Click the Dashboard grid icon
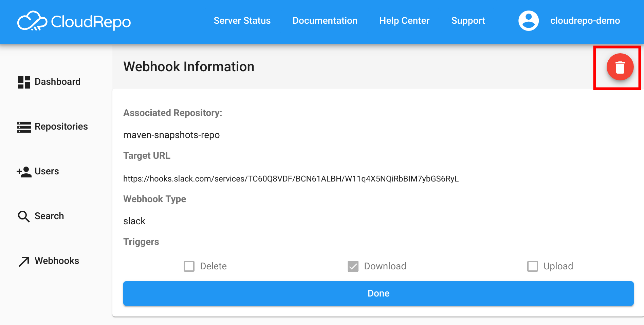This screenshot has height=325, width=644. click(24, 82)
